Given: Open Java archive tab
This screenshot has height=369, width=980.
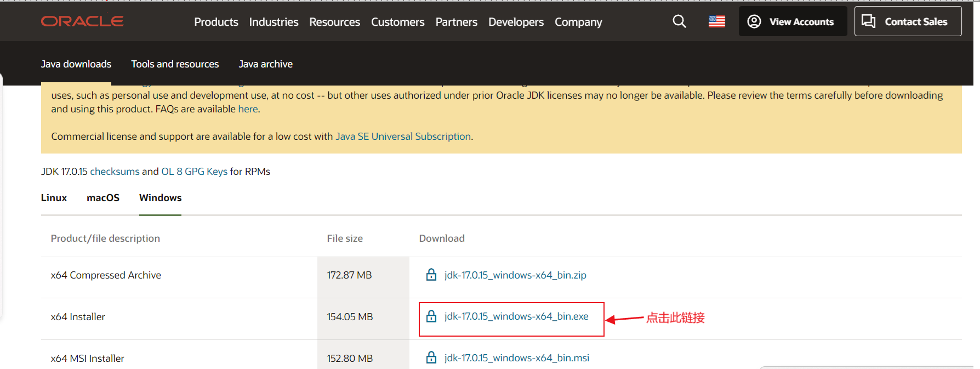Looking at the screenshot, I should (265, 64).
